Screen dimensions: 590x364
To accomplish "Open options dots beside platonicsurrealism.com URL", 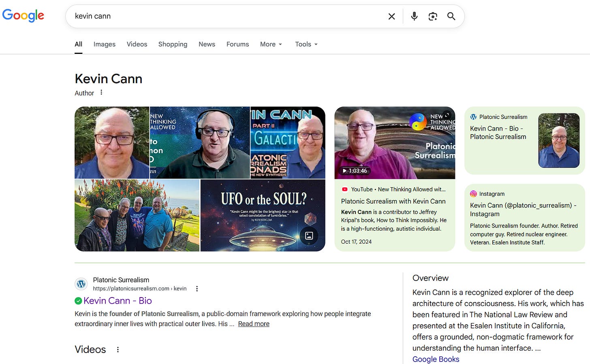I will [x=197, y=289].
